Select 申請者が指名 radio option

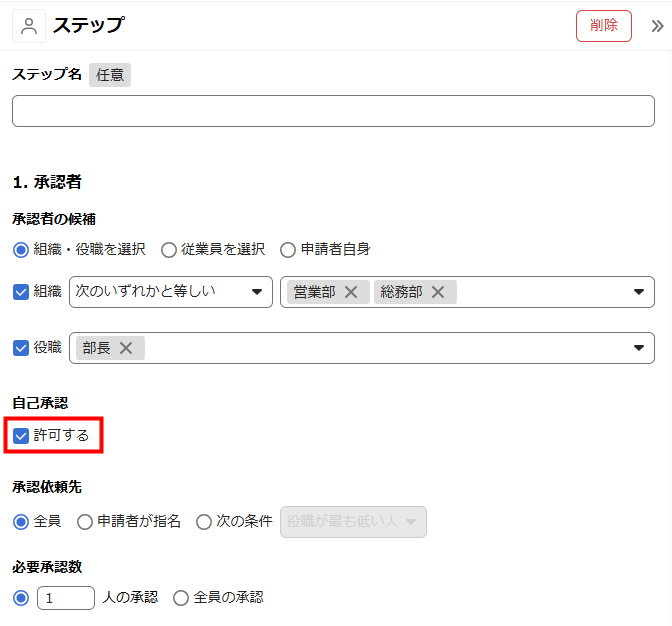coord(85,521)
